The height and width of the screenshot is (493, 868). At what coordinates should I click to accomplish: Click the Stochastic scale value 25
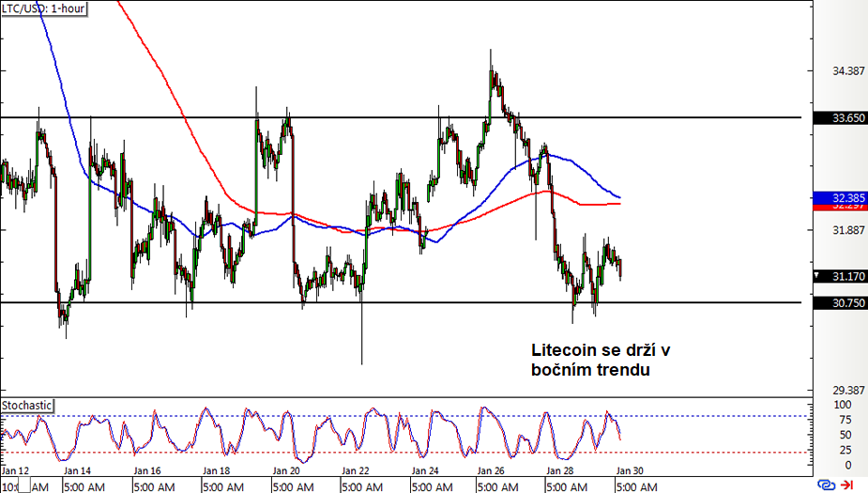845,450
